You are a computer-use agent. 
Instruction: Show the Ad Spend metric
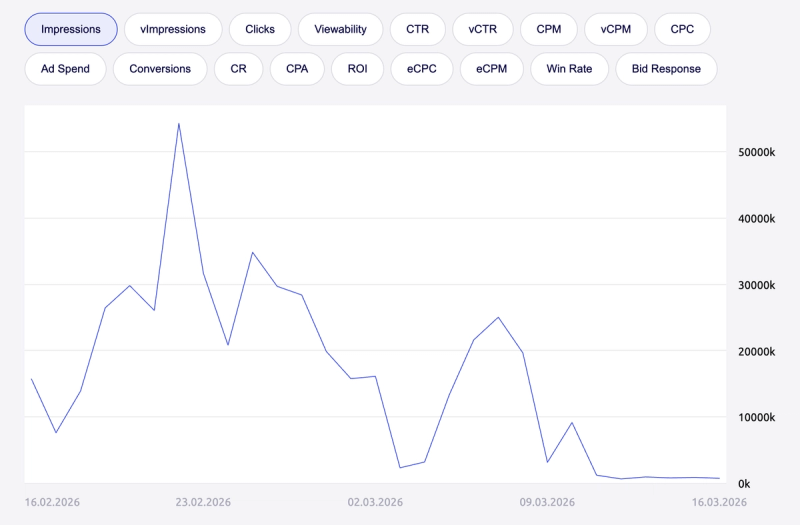click(x=65, y=69)
